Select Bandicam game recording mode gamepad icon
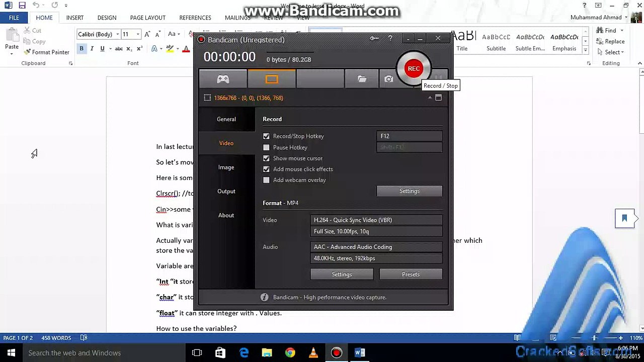 pos(223,79)
